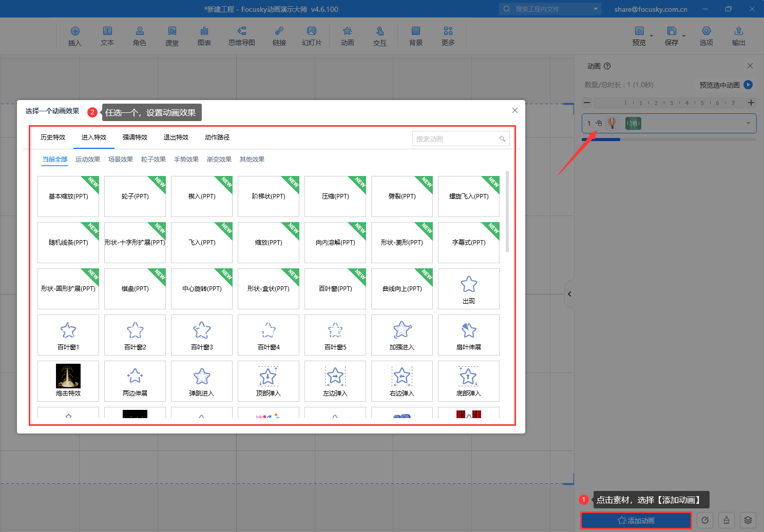Select the 炮击特效 animation thumbnail
This screenshot has width=764, height=532.
point(68,381)
